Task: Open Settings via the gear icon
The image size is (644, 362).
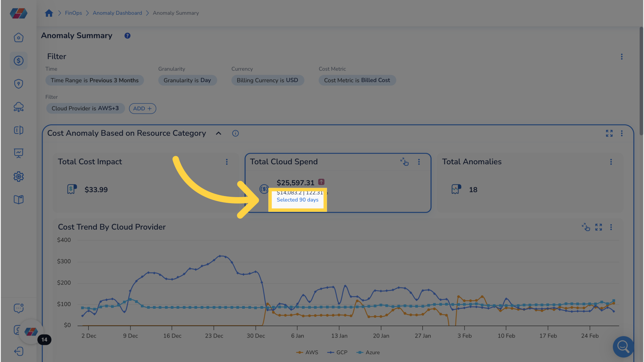Action: [18, 176]
